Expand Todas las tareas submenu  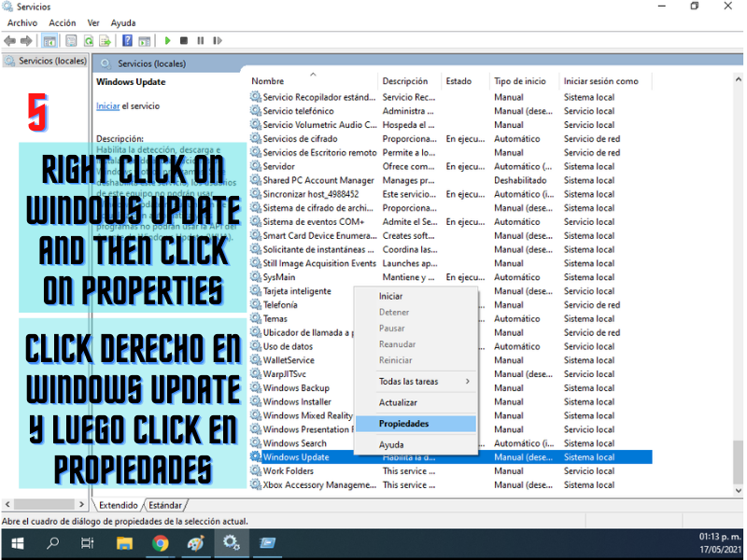point(416,382)
